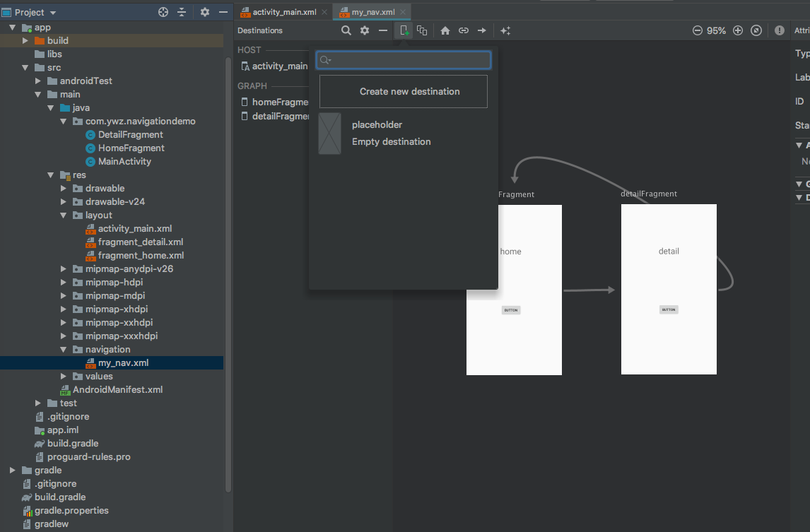Click the auto arrange sparkle icon
The image size is (810, 532).
click(x=505, y=30)
